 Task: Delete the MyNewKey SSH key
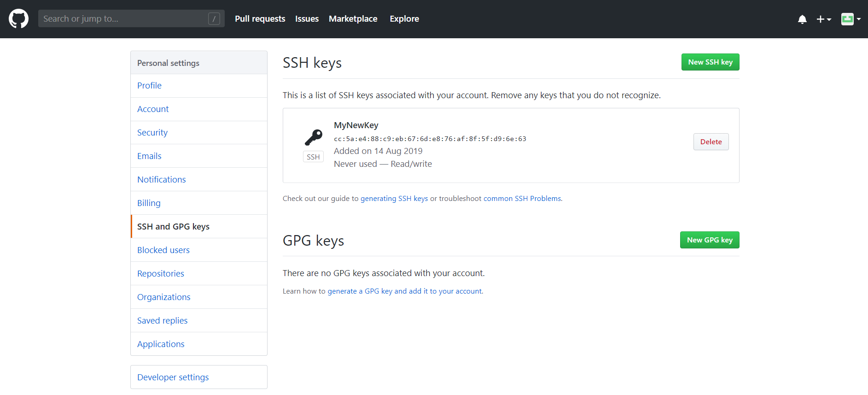711,142
